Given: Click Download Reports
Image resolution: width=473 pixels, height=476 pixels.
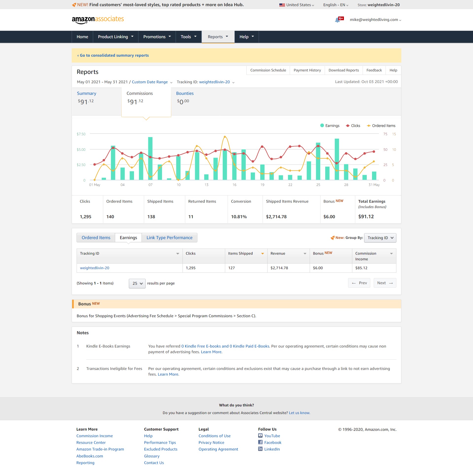Looking at the screenshot, I should point(344,70).
